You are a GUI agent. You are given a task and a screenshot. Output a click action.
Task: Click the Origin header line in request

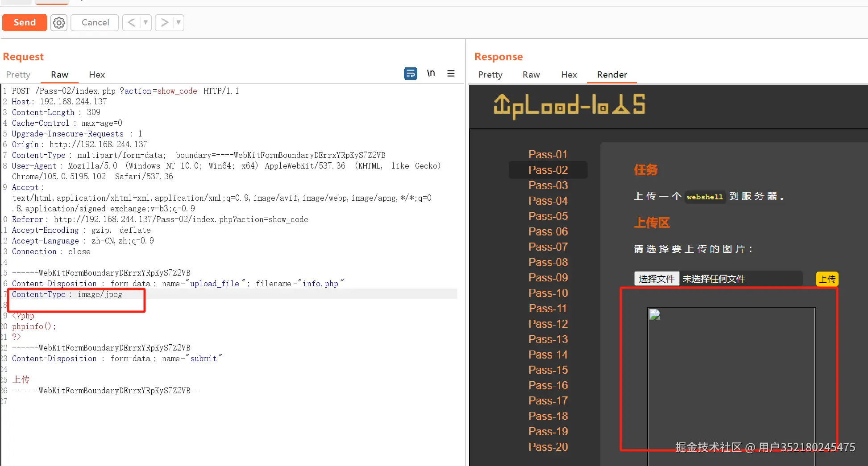click(x=79, y=144)
